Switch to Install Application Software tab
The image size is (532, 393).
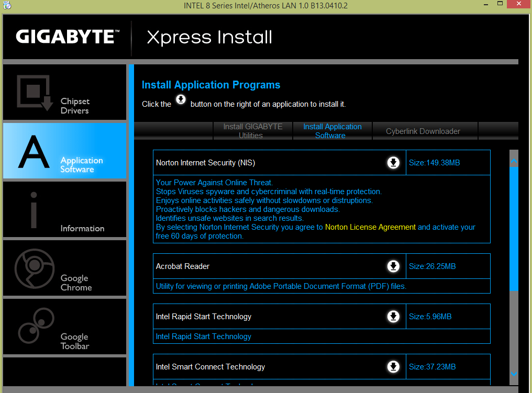pyautogui.click(x=332, y=131)
